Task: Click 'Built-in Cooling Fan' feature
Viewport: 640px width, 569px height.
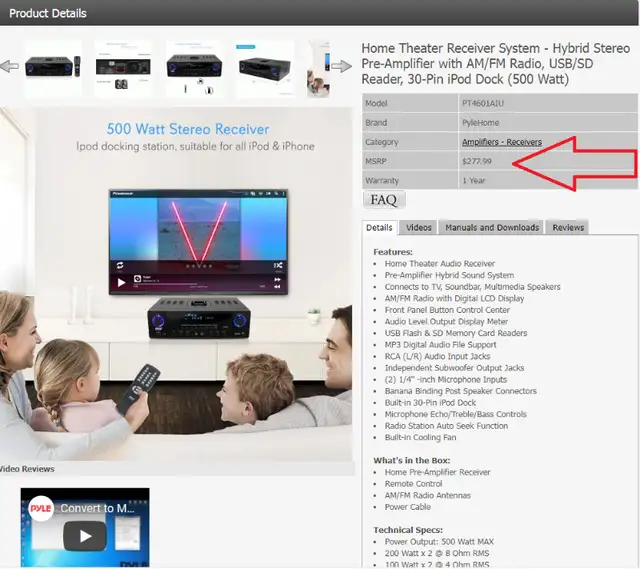Action: coord(420,437)
